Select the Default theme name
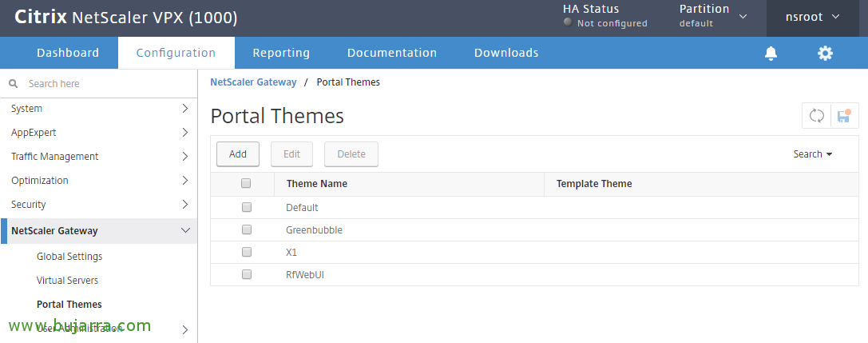 coord(302,207)
